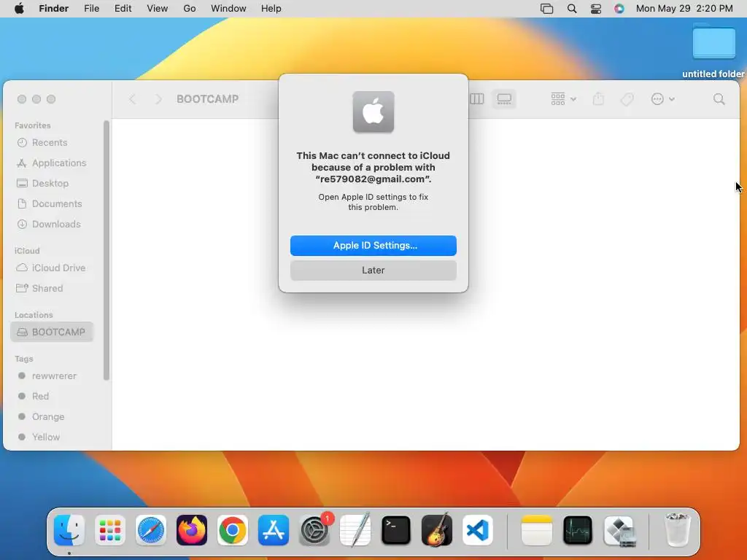Open Finder from the Dock
The image size is (747, 560).
click(x=69, y=530)
